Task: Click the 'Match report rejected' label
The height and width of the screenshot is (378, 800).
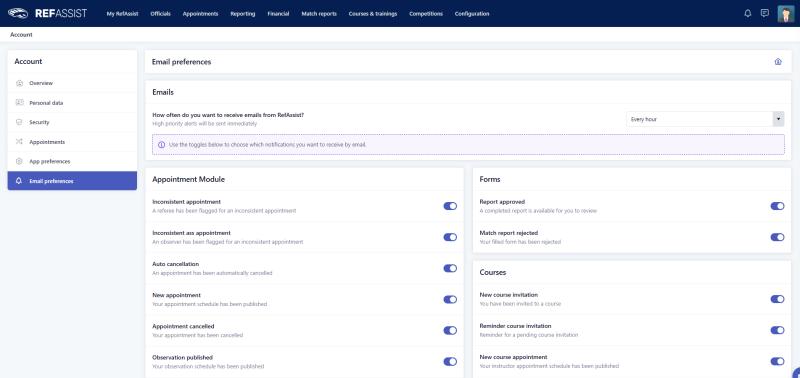Action: 509,233
